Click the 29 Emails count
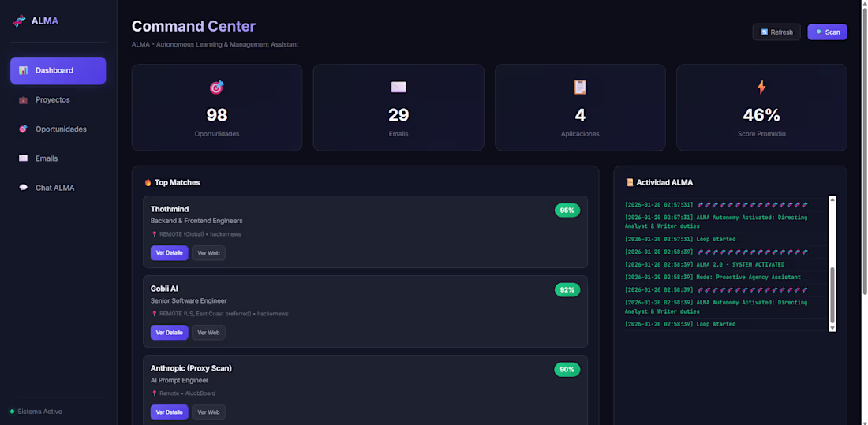 (x=398, y=114)
